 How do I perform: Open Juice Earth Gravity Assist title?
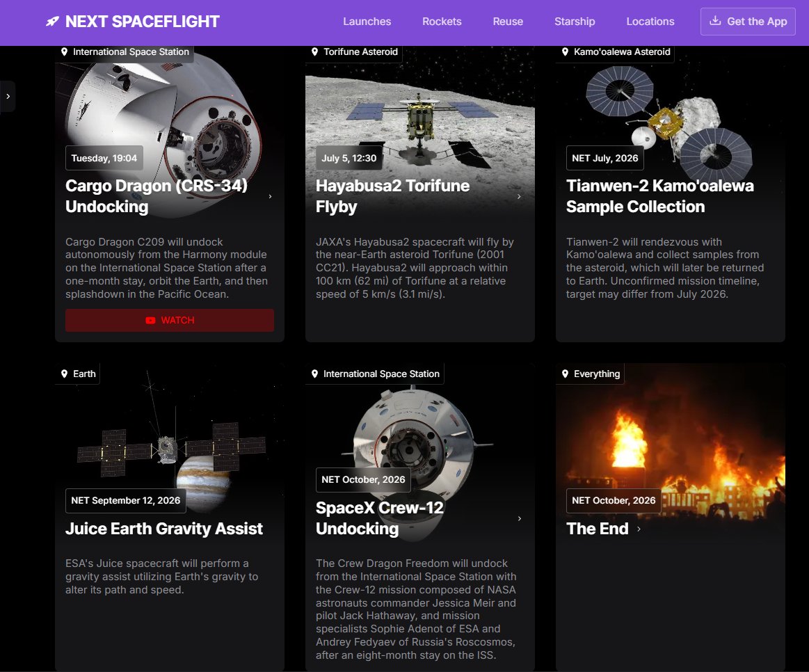tap(164, 529)
